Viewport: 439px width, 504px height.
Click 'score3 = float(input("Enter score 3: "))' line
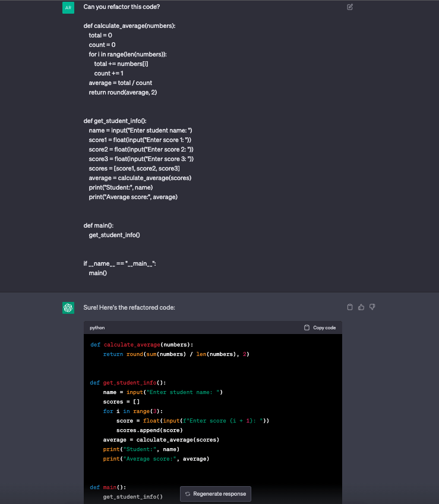pos(141,159)
